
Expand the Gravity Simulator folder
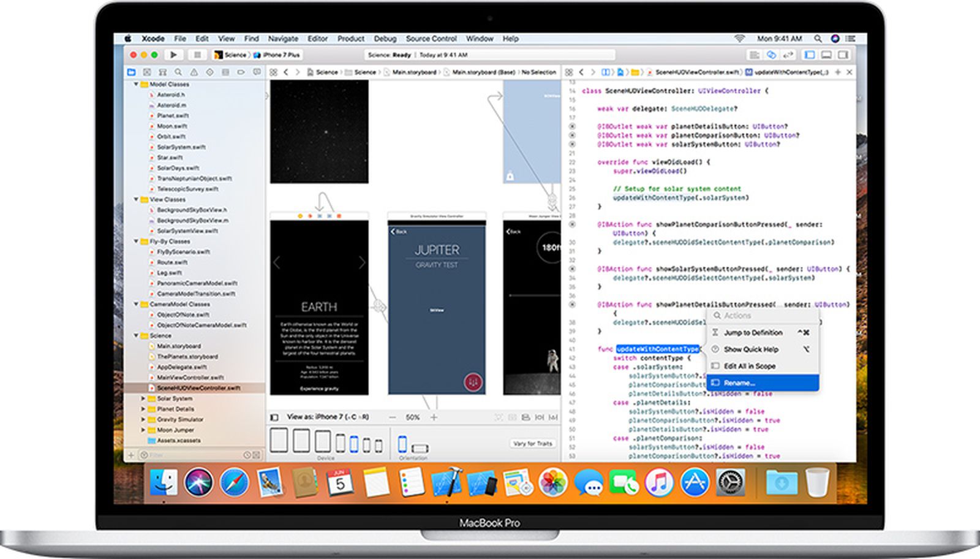pyautogui.click(x=143, y=420)
